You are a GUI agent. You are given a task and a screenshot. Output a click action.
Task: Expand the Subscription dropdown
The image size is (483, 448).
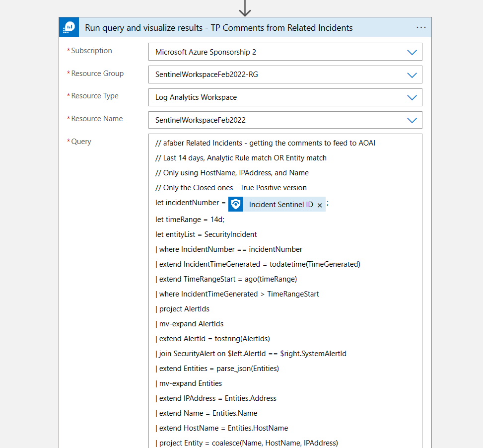pos(412,52)
